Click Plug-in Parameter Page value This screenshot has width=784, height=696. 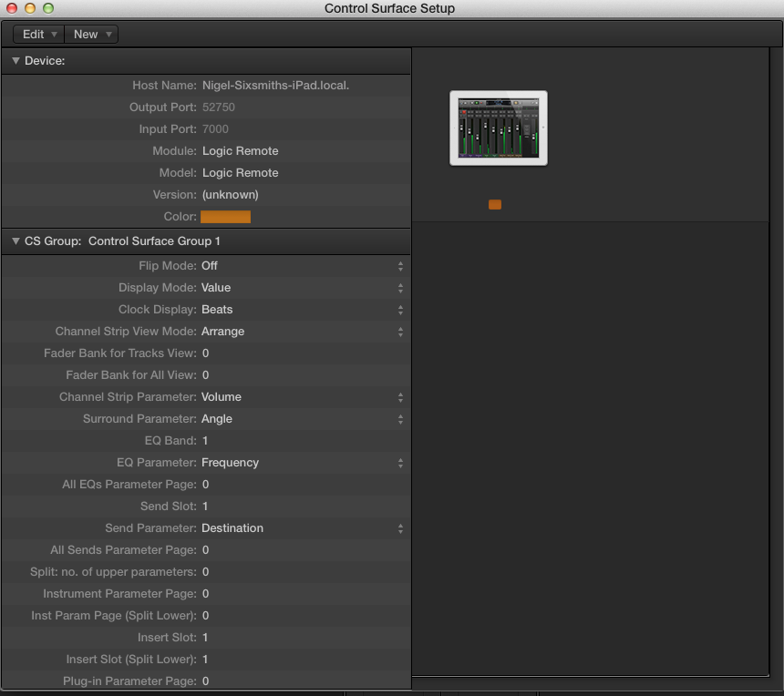205,681
